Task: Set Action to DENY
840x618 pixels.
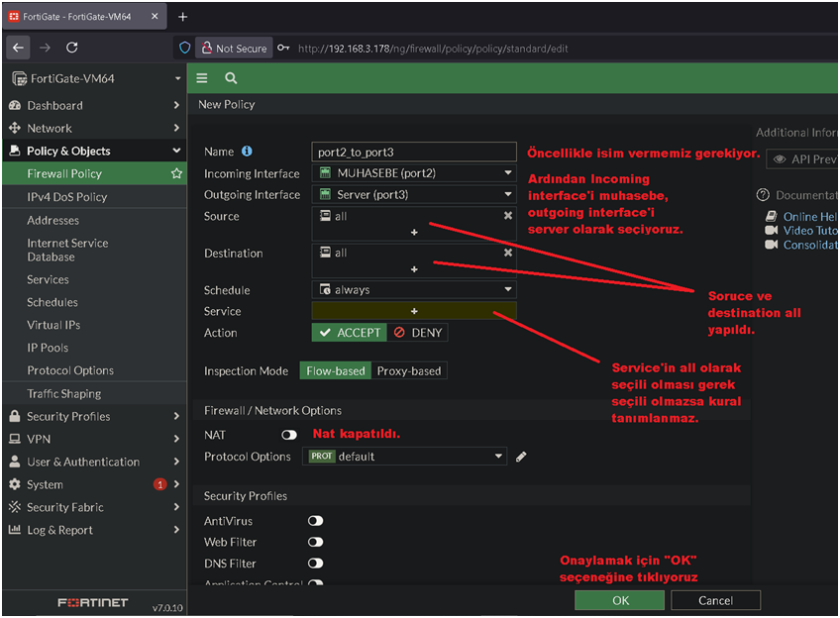Action: click(x=417, y=333)
